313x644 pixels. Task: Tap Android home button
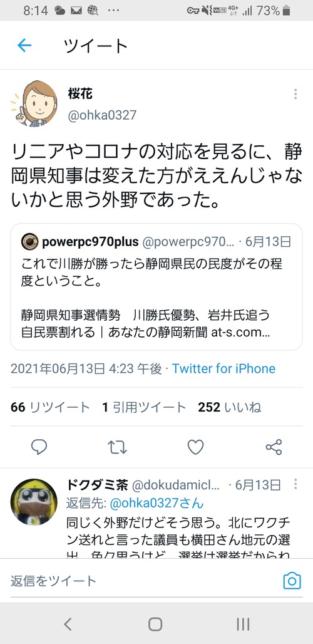tap(155, 624)
